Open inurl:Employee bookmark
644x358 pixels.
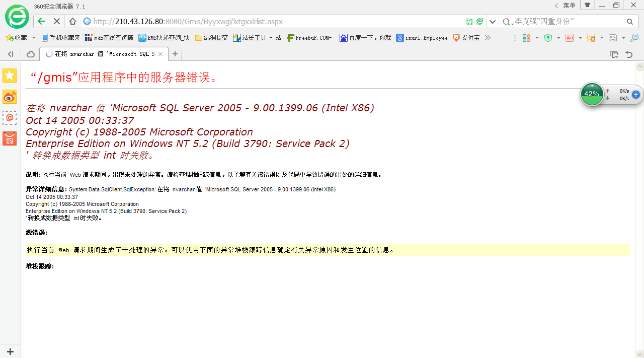[422, 38]
